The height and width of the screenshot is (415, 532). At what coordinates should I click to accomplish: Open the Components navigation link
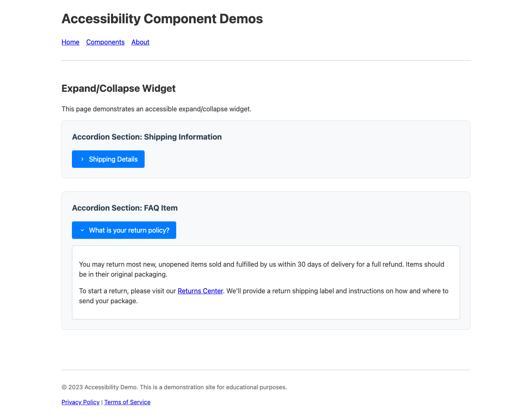(105, 42)
